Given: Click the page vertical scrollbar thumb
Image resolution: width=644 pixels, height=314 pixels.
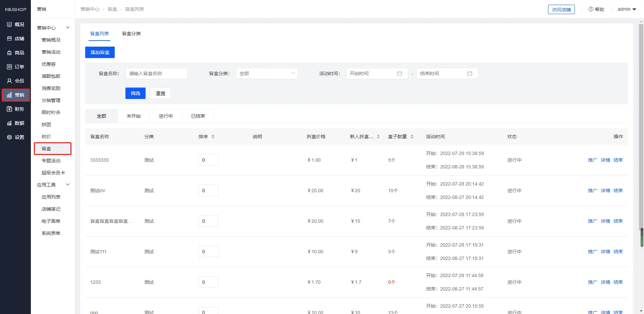Looking at the screenshot, I should (642, 238).
